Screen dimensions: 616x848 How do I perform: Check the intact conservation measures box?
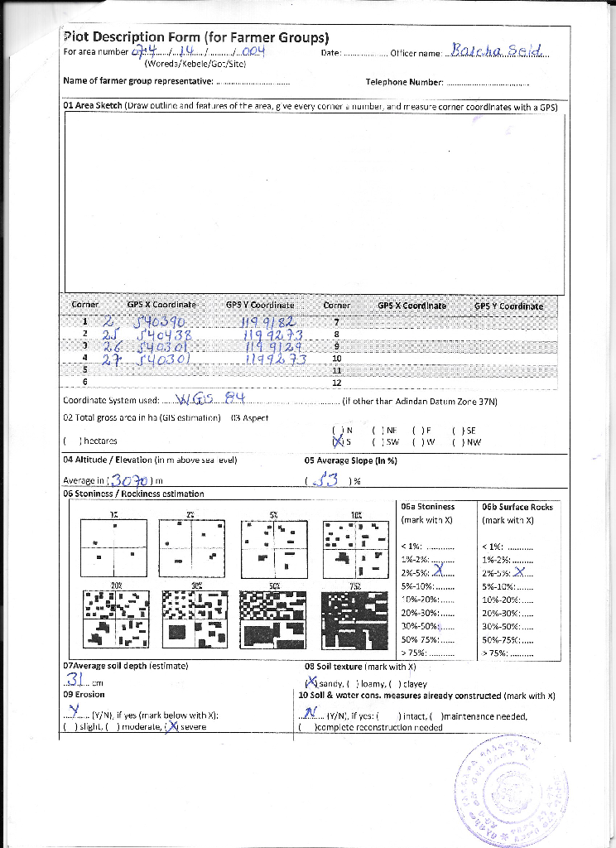click(x=389, y=716)
